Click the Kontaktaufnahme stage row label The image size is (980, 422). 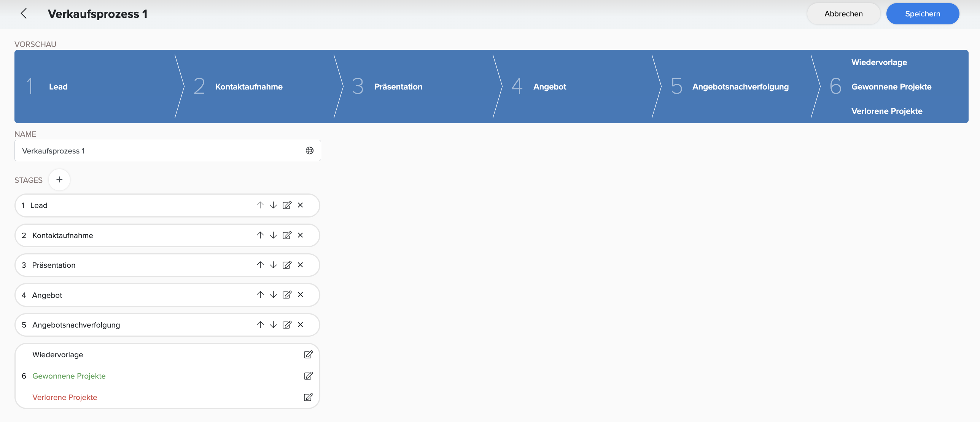(x=63, y=235)
